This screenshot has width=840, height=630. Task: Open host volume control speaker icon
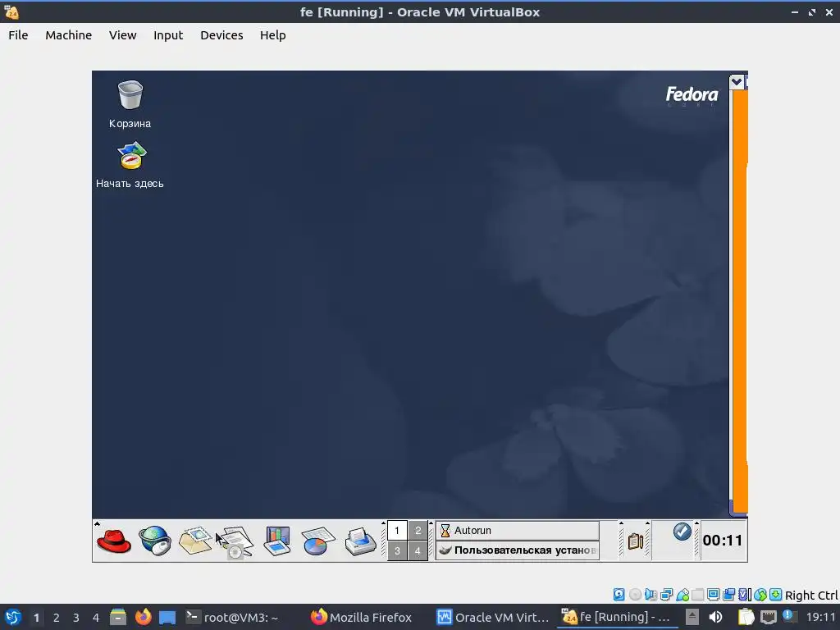pyautogui.click(x=715, y=617)
